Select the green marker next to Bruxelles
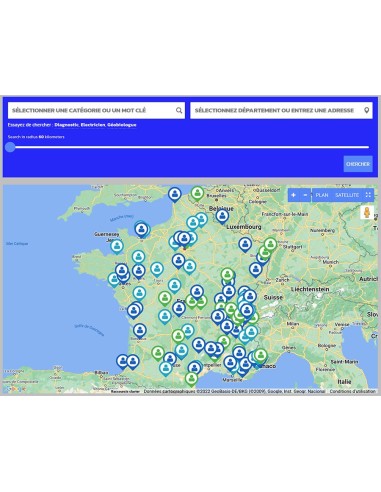The width and height of the screenshot is (381, 492). click(198, 194)
